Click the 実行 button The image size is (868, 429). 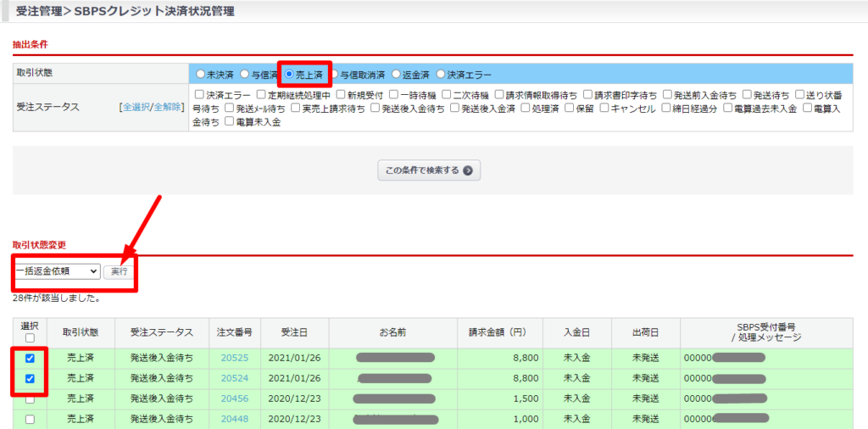tap(119, 272)
